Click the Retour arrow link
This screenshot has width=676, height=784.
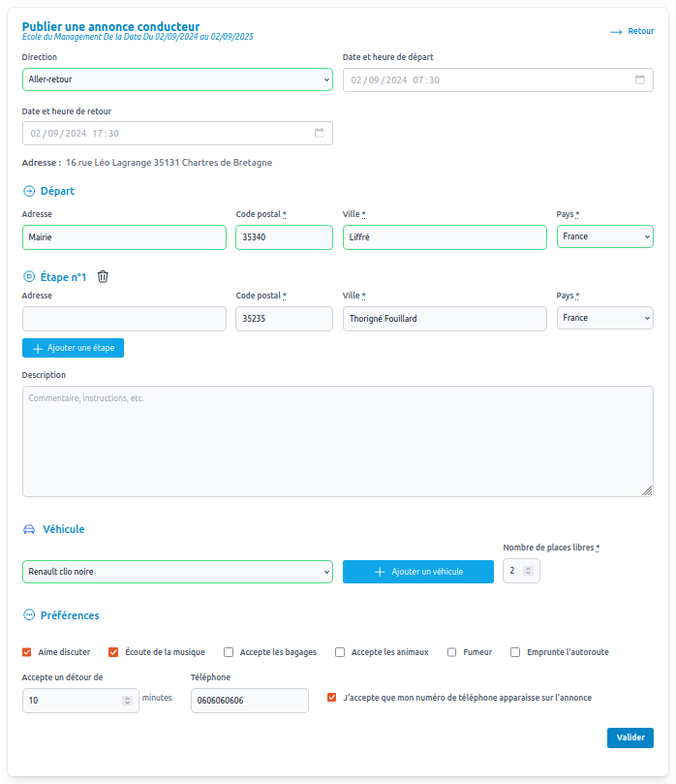click(631, 31)
